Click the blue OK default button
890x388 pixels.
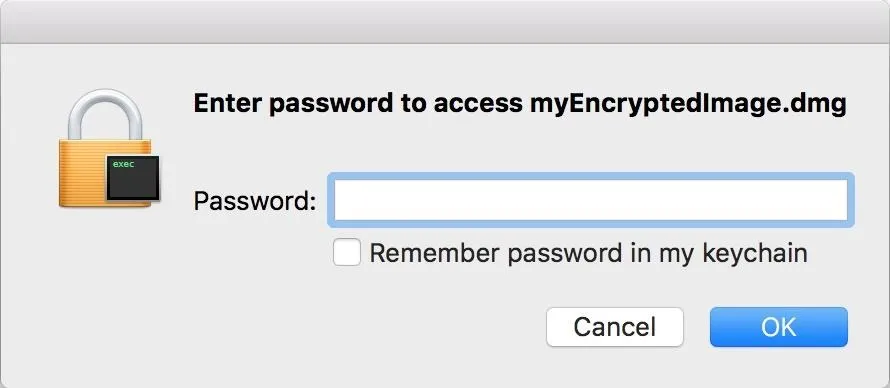pyautogui.click(x=778, y=327)
